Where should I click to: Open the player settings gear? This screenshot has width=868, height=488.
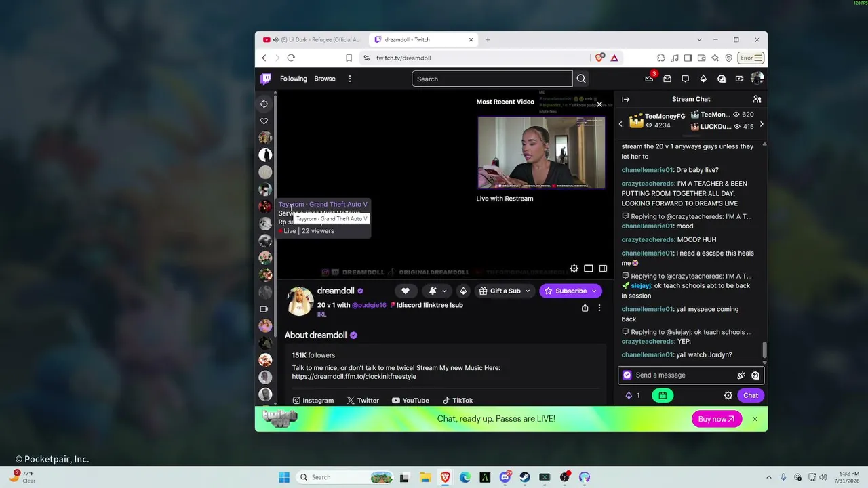[574, 268]
